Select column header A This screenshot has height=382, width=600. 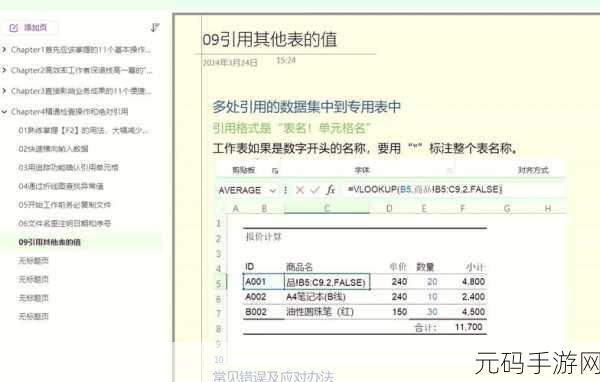click(x=236, y=209)
